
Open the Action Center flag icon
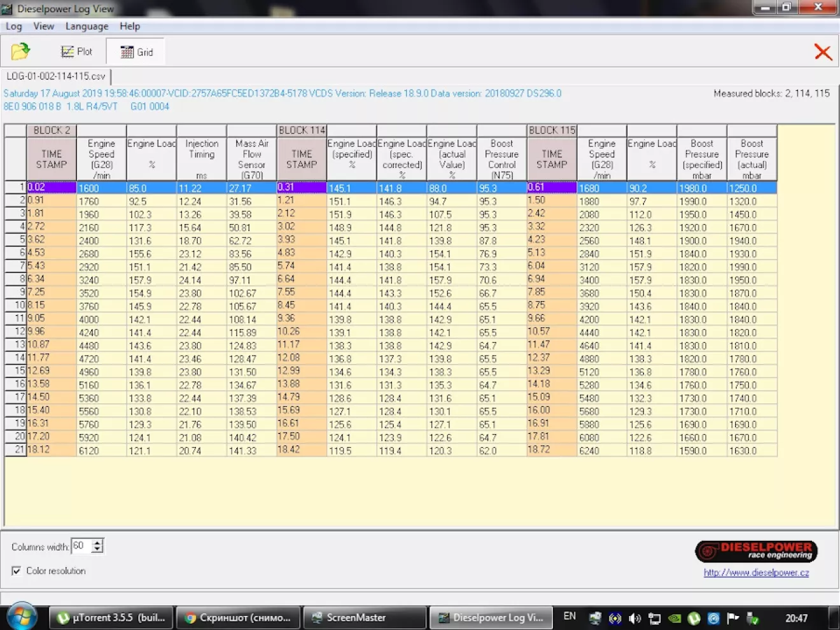point(732,618)
